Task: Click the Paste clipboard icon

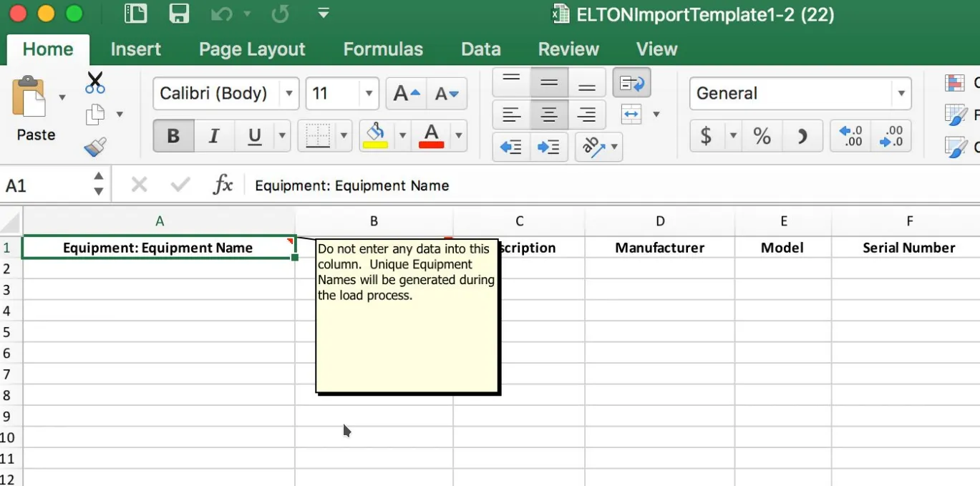Action: point(29,97)
